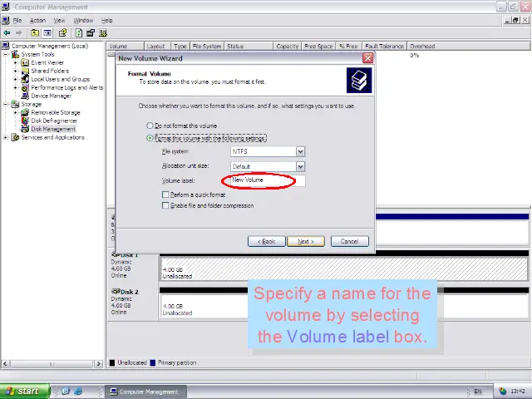Collapse the Storage tree node

pos(6,104)
